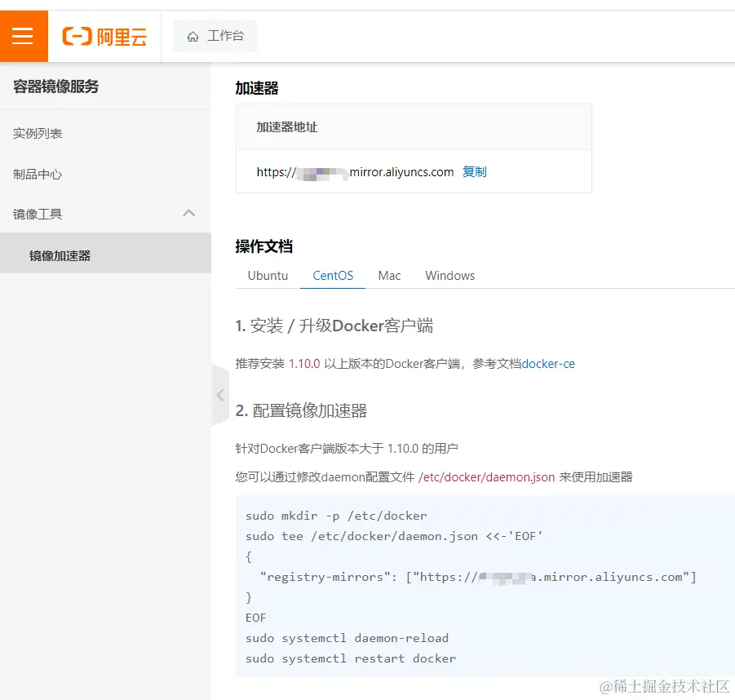Switch to the Windows tab
The width and height of the screenshot is (735, 700).
450,276
